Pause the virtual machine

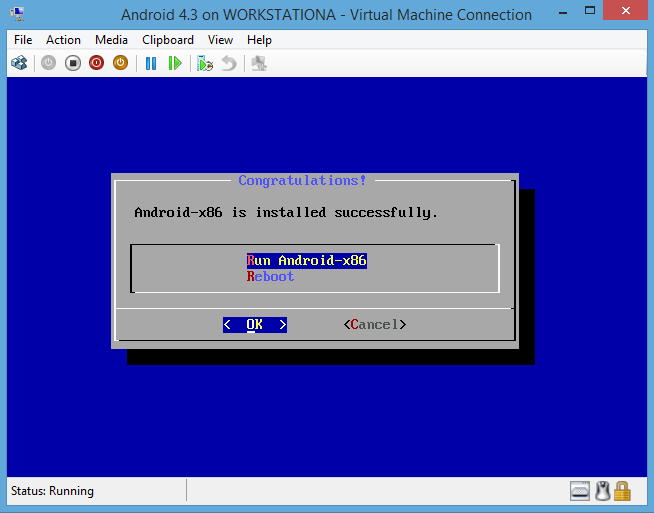(151, 63)
